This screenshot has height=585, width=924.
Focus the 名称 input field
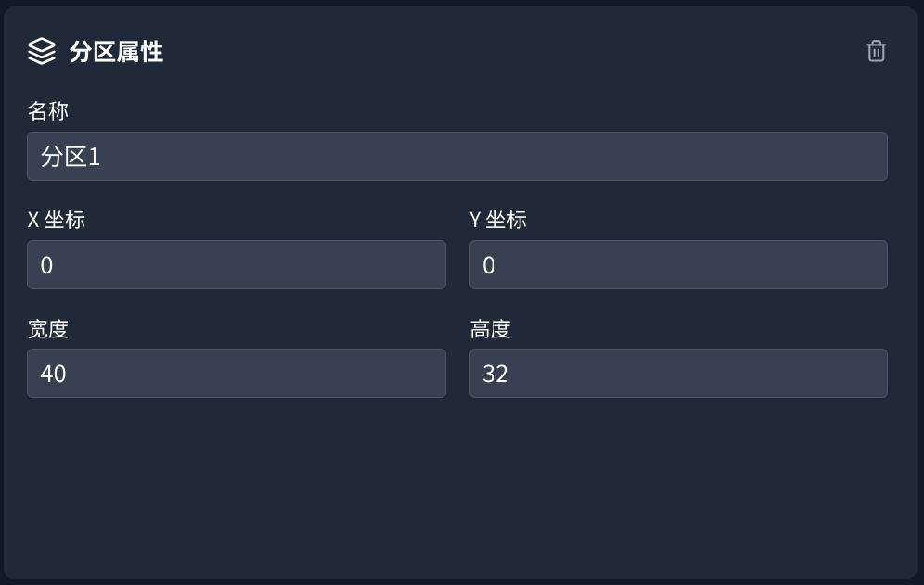point(456,157)
